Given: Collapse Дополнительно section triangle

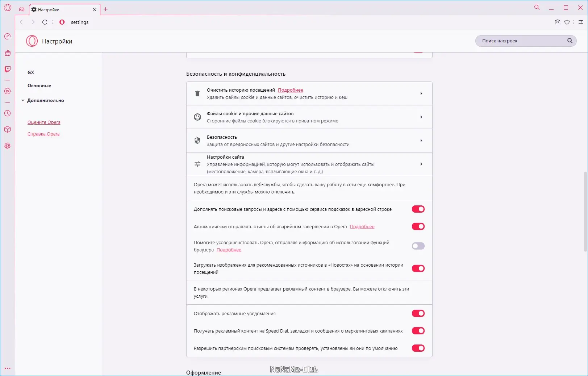Looking at the screenshot, I should click(x=23, y=100).
